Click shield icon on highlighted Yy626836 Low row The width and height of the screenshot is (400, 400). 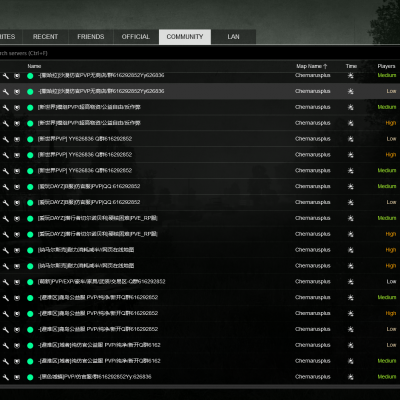pos(17,92)
